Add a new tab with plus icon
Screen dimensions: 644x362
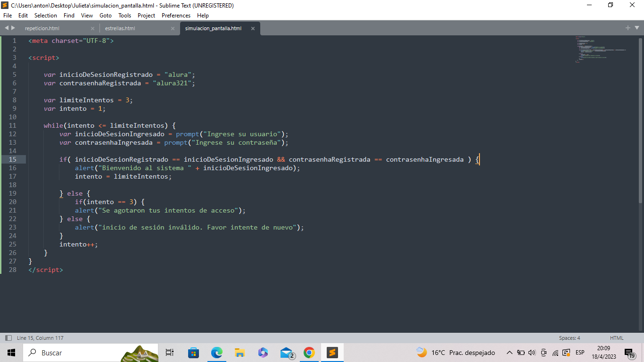coord(628,28)
